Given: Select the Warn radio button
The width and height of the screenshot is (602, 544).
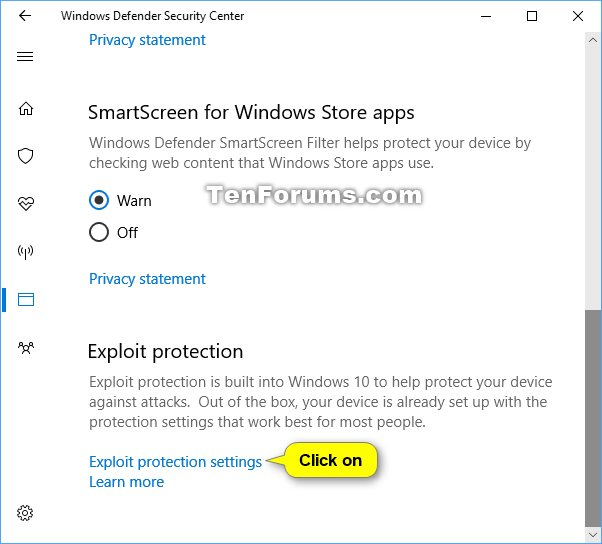Looking at the screenshot, I should [x=99, y=200].
